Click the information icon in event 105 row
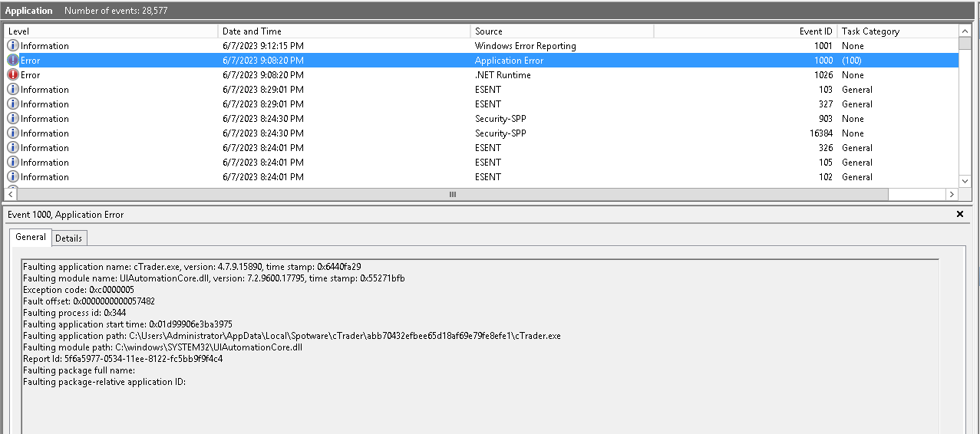The height and width of the screenshot is (434, 980). pos(13,163)
